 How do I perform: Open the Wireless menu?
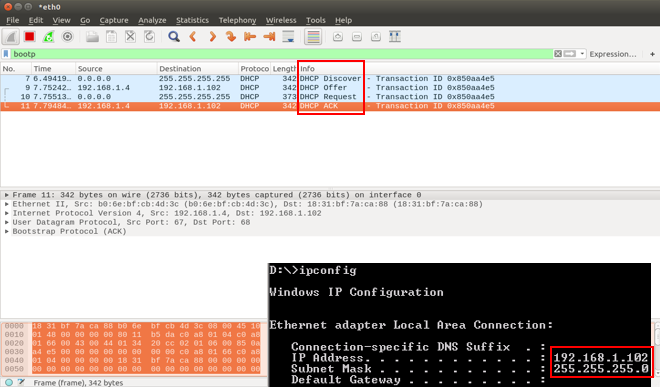(281, 20)
